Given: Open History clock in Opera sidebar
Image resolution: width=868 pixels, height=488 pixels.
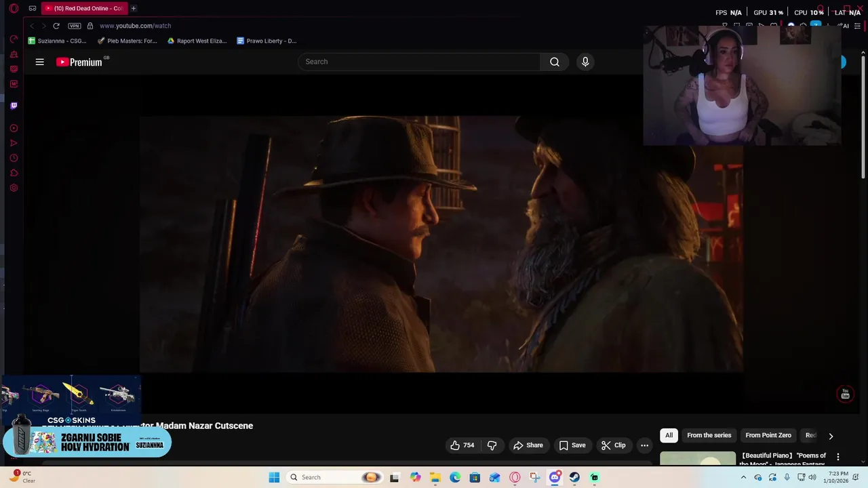Looking at the screenshot, I should click(14, 158).
